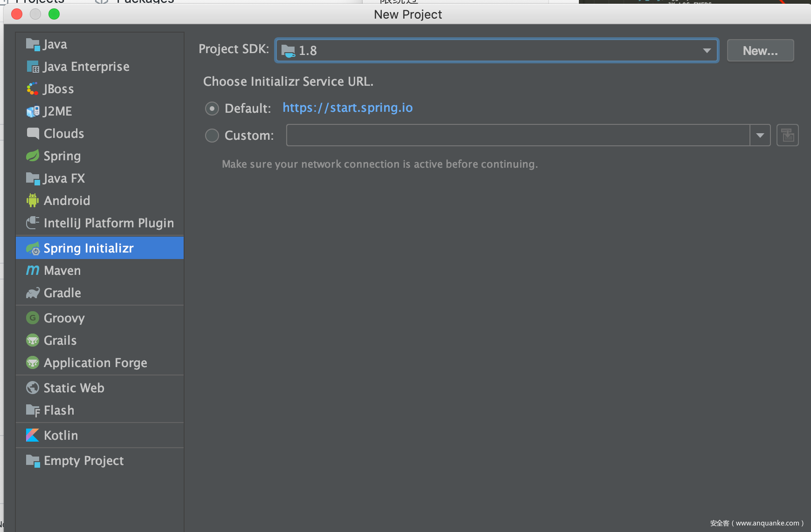Viewport: 811px width, 532px height.
Task: Click the Maven 'm' icon
Action: tap(32, 270)
